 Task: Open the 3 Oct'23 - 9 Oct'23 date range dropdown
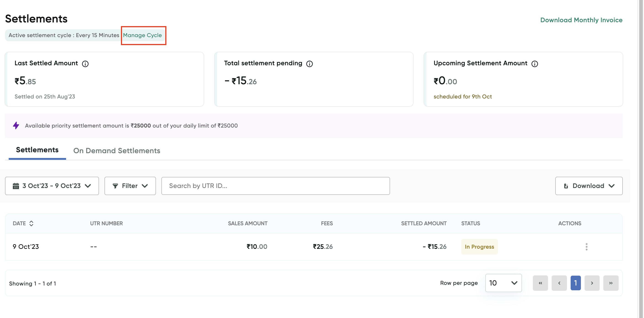(52, 186)
